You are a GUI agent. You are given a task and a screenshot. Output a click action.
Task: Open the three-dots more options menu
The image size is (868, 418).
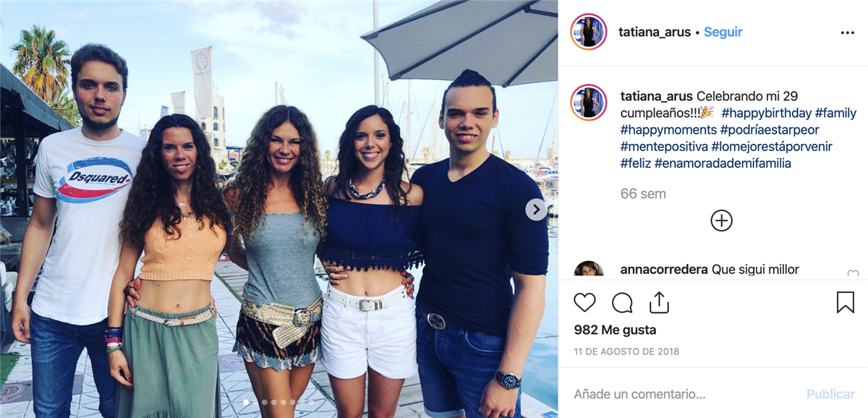pyautogui.click(x=847, y=33)
